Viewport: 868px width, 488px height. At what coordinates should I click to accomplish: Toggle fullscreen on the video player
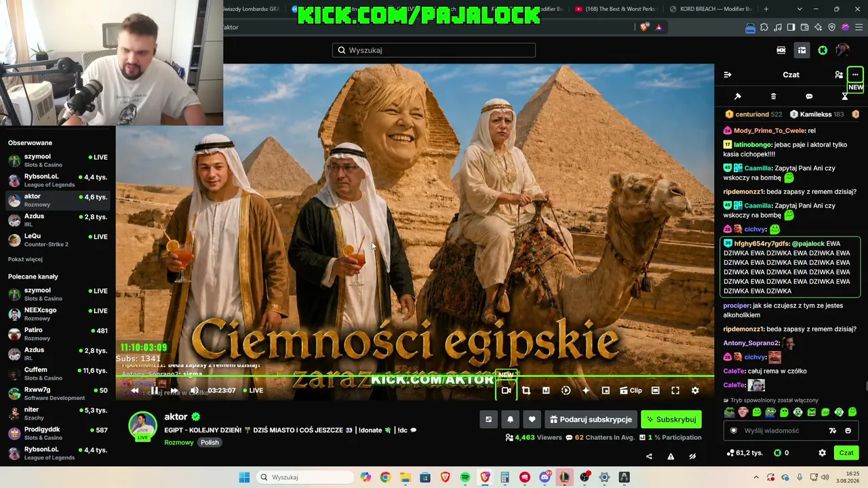(675, 390)
